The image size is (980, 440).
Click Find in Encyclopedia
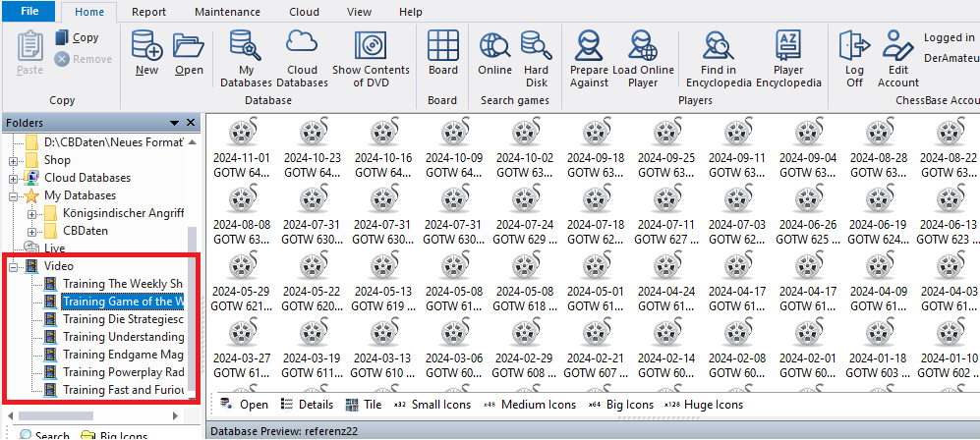[x=719, y=59]
